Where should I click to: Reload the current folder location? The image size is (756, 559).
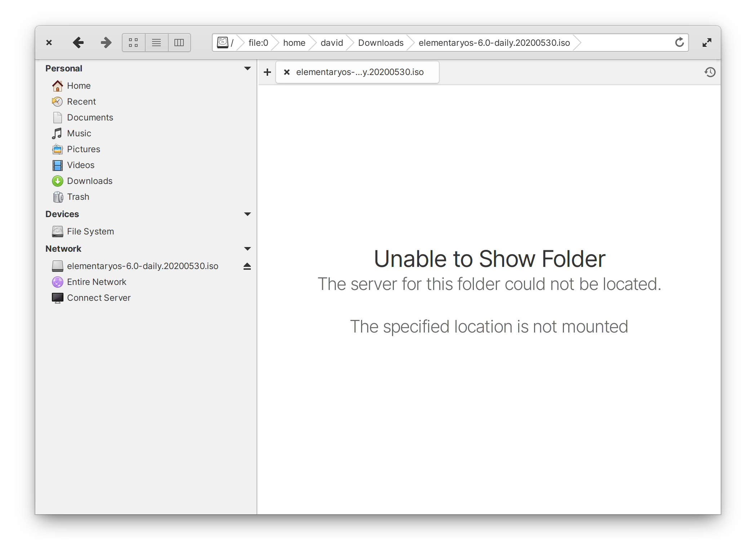pos(679,43)
